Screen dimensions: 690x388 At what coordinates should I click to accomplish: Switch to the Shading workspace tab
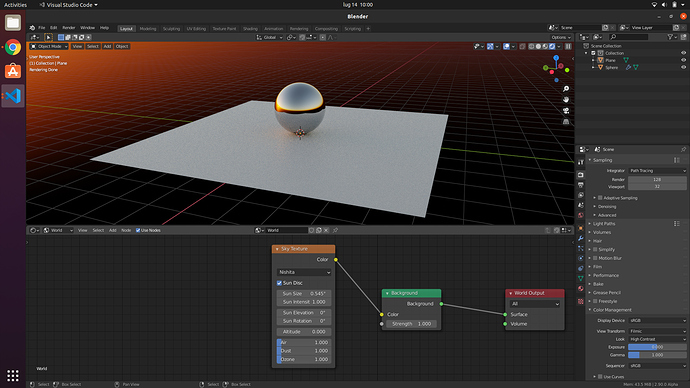[250, 29]
